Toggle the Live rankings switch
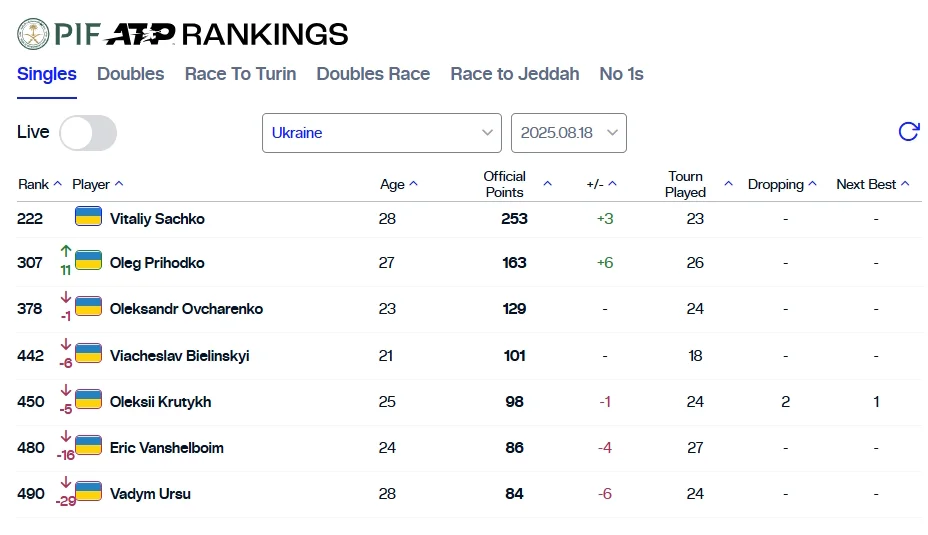The width and height of the screenshot is (928, 535). (88, 133)
